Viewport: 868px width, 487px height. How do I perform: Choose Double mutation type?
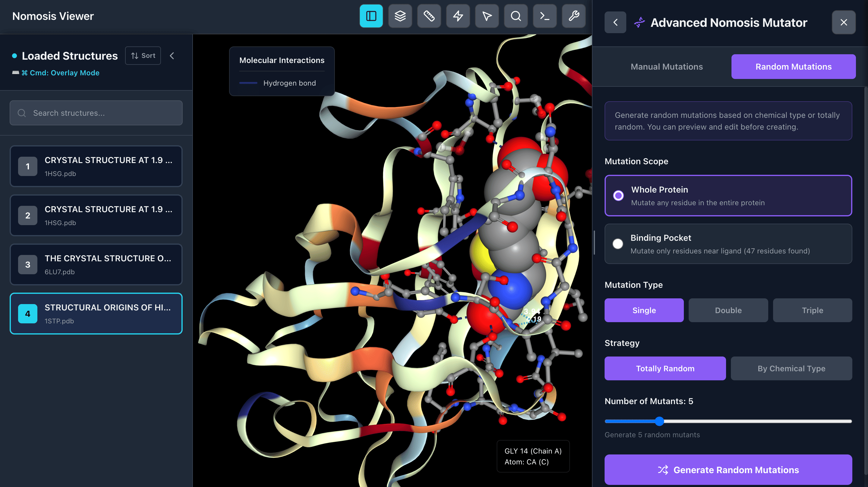[728, 310]
